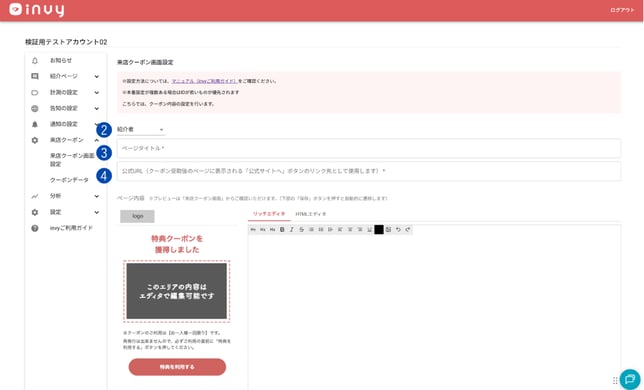Click the 通知の設定 filled bell icon
The height and width of the screenshot is (390, 644).
click(x=35, y=124)
